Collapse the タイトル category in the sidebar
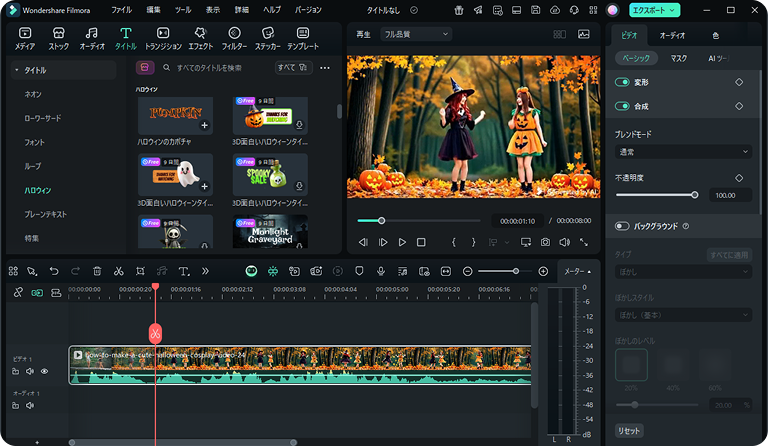 tap(17, 71)
